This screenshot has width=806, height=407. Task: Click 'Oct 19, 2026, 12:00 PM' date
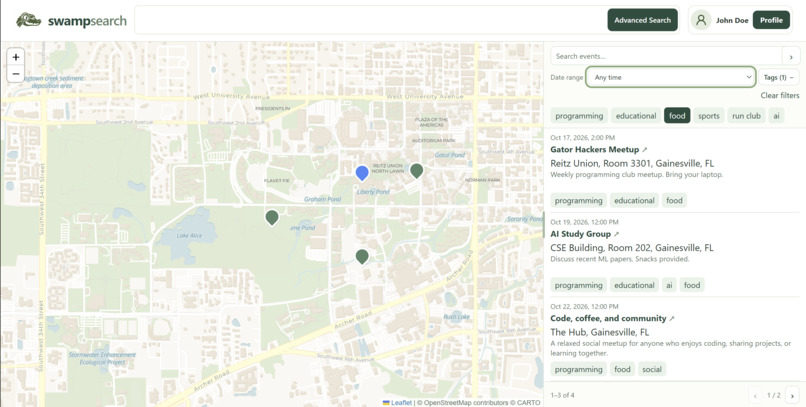pyautogui.click(x=584, y=222)
